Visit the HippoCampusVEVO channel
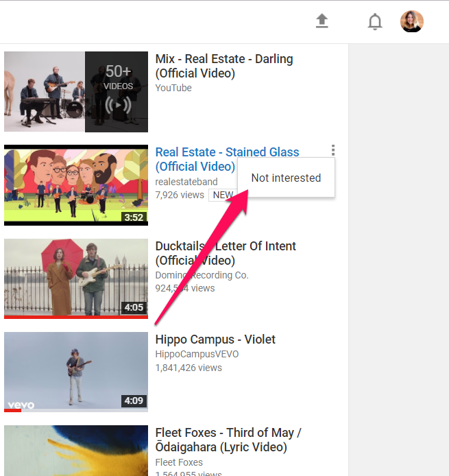 [197, 354]
